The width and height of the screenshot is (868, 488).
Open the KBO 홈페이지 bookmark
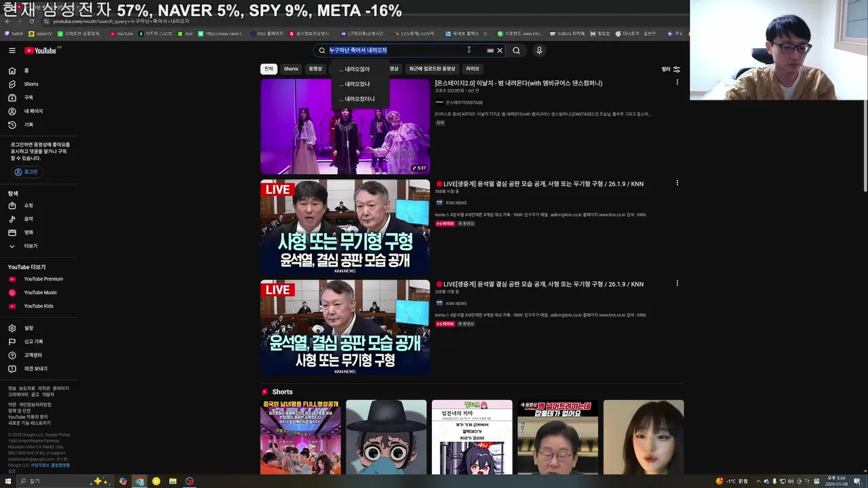tap(267, 33)
